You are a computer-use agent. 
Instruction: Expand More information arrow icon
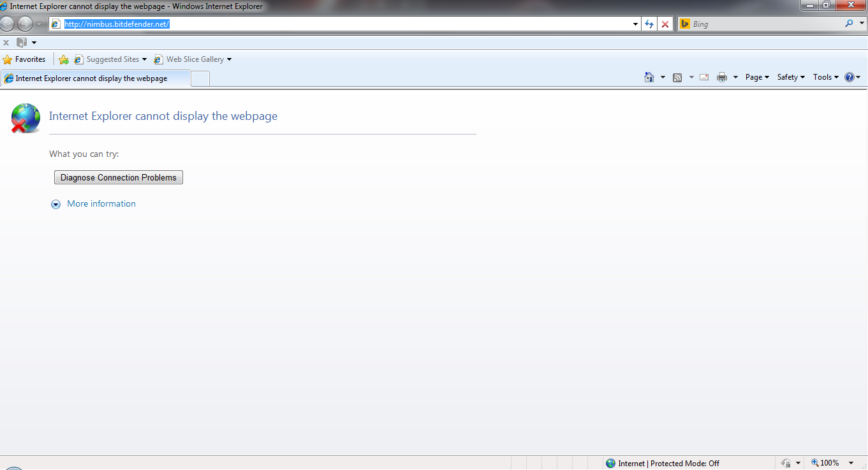(x=55, y=204)
